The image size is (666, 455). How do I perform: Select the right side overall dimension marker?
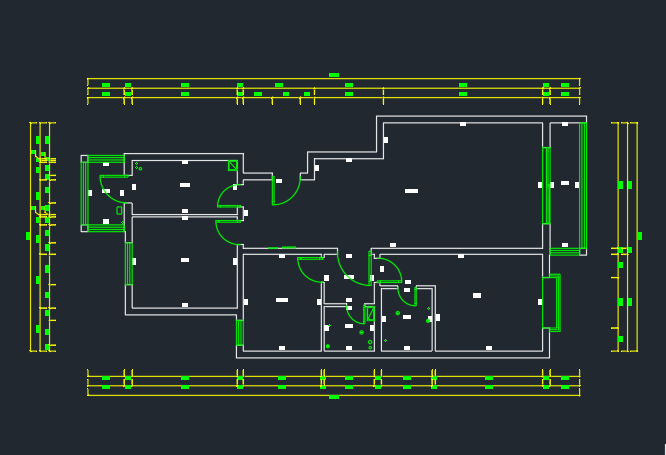(639, 236)
